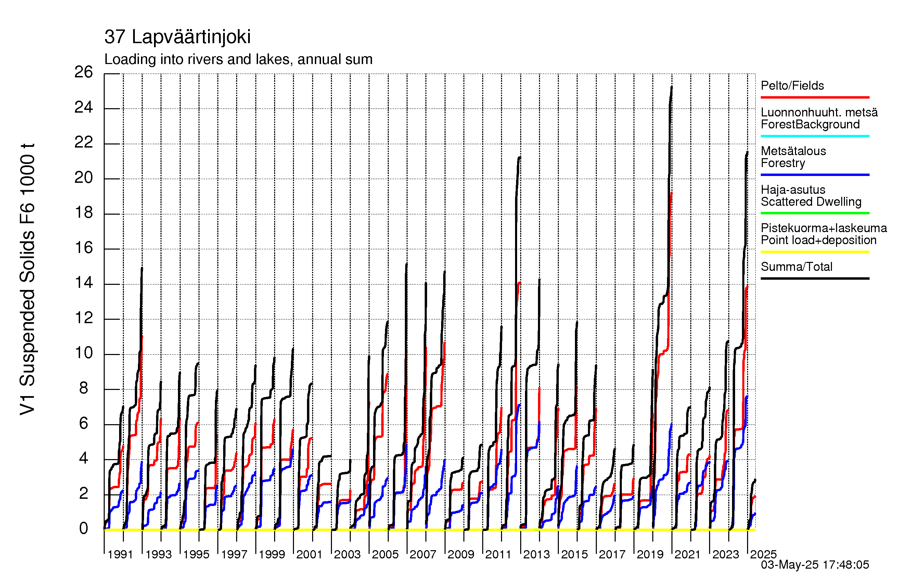Click the y-axis value 24

pyautogui.click(x=84, y=107)
